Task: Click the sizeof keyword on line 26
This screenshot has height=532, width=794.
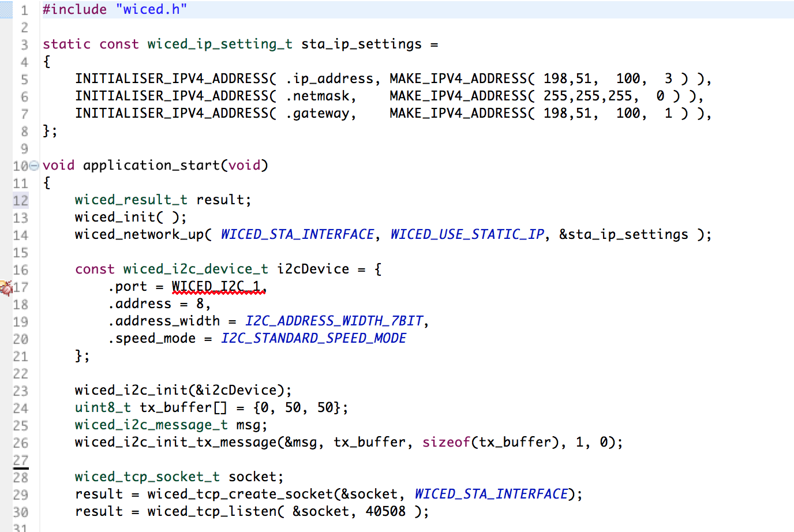Action: 446,442
